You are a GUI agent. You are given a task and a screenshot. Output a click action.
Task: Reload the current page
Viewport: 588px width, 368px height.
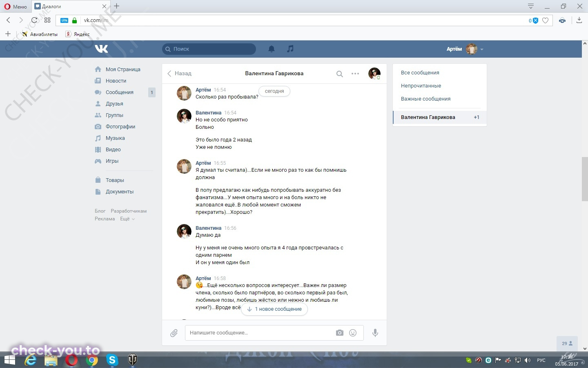click(34, 20)
